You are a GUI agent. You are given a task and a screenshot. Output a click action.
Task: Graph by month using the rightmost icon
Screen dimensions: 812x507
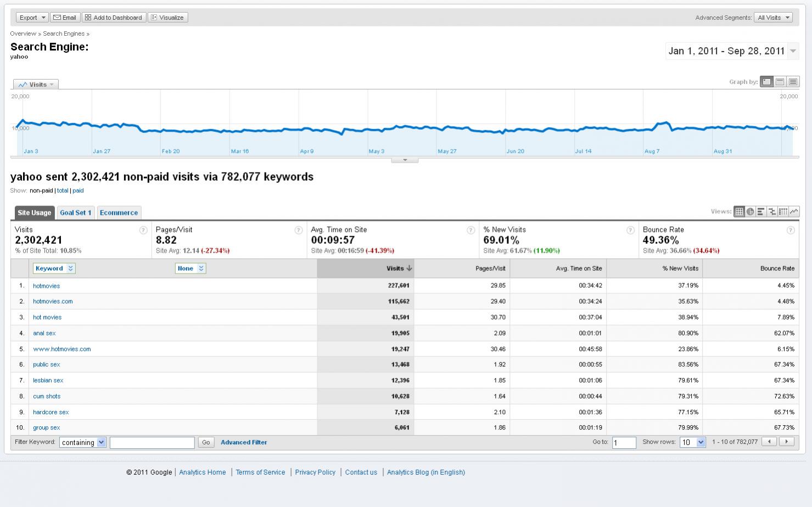pos(793,82)
